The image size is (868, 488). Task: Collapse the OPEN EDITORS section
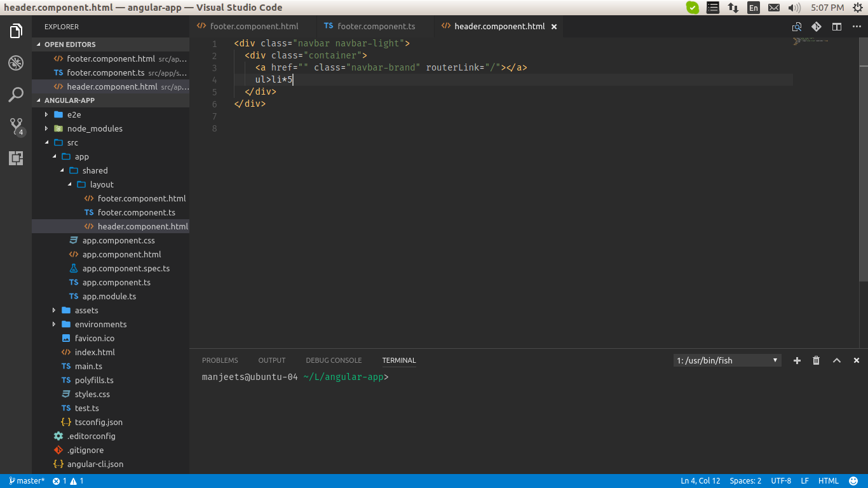pos(111,44)
